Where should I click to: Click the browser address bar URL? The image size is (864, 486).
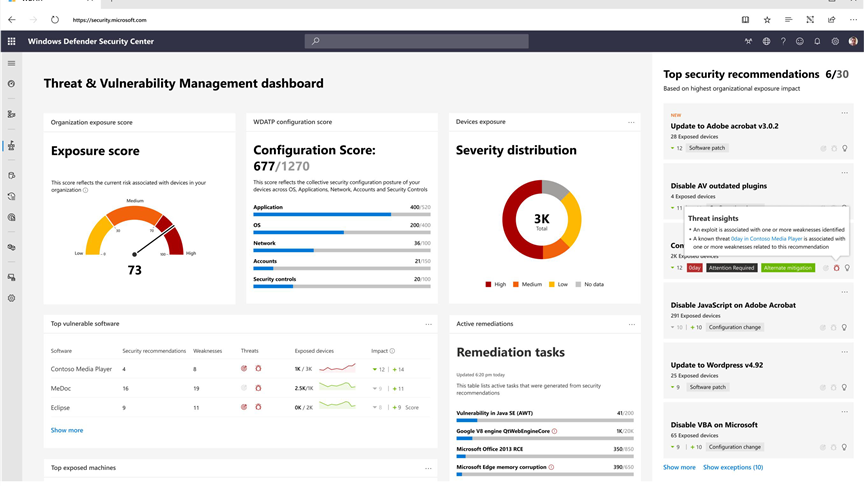110,20
